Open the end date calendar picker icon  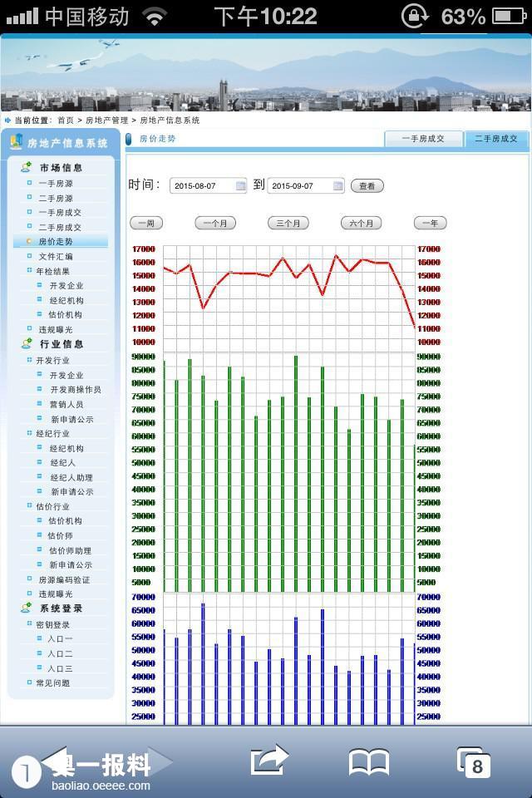point(337,185)
